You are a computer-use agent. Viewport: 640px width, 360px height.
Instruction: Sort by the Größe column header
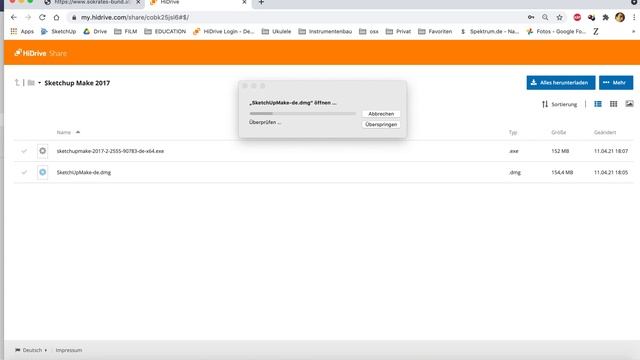coord(558,132)
